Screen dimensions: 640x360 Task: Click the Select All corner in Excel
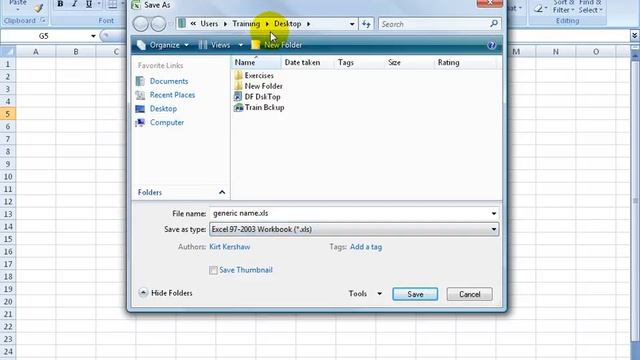(x=8, y=52)
